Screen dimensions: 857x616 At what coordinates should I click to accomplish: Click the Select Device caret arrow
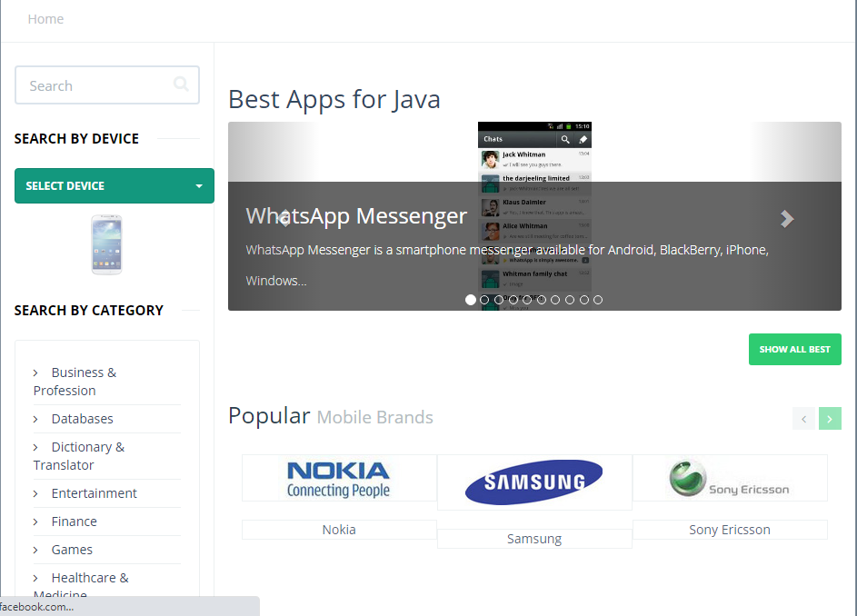coord(199,186)
